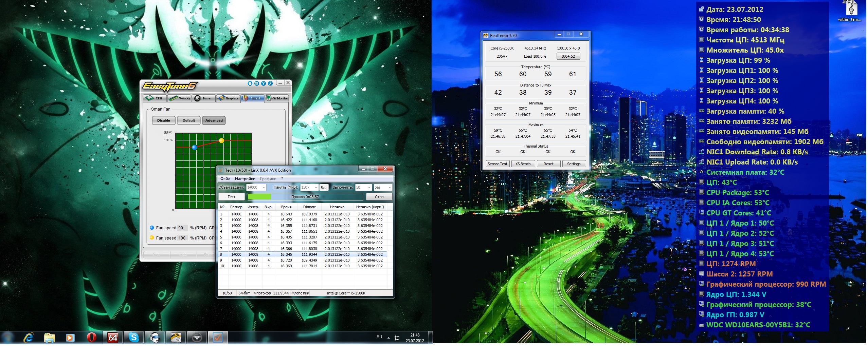868x346 pixels.
Task: Click the document icon in EasyTune6 title bar
Action: click(250, 83)
